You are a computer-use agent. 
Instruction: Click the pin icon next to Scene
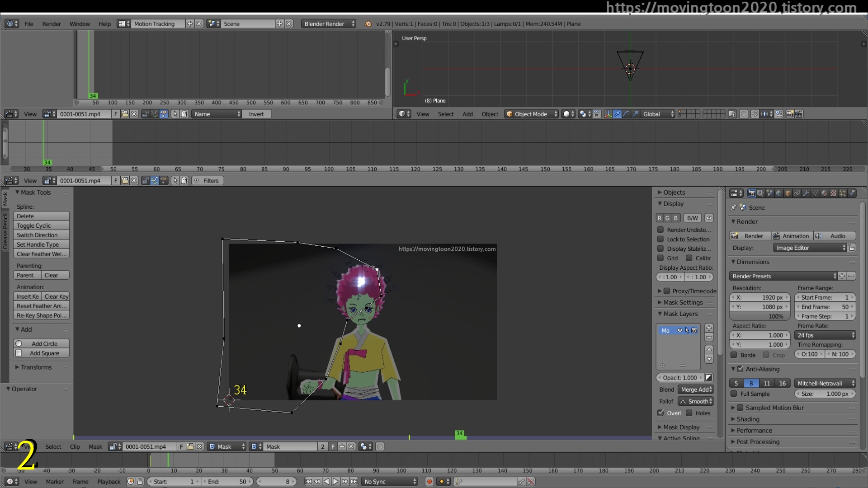click(x=733, y=207)
